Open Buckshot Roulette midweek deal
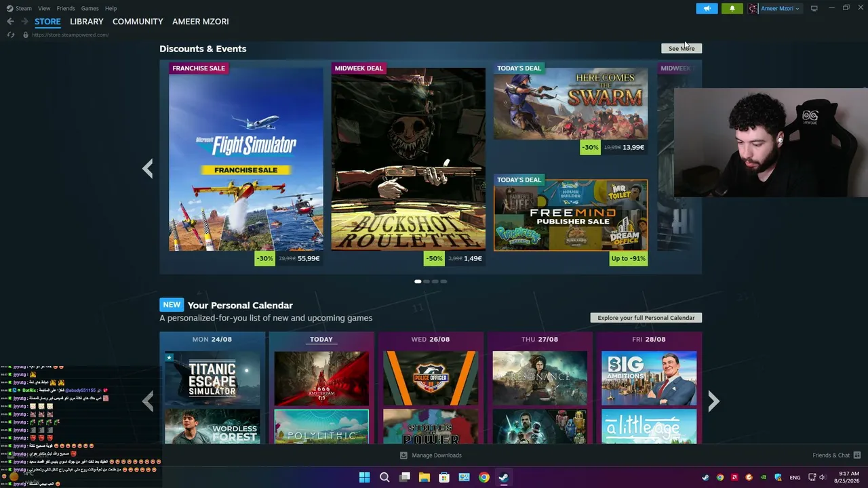Image resolution: width=868 pixels, height=488 pixels. (x=408, y=163)
